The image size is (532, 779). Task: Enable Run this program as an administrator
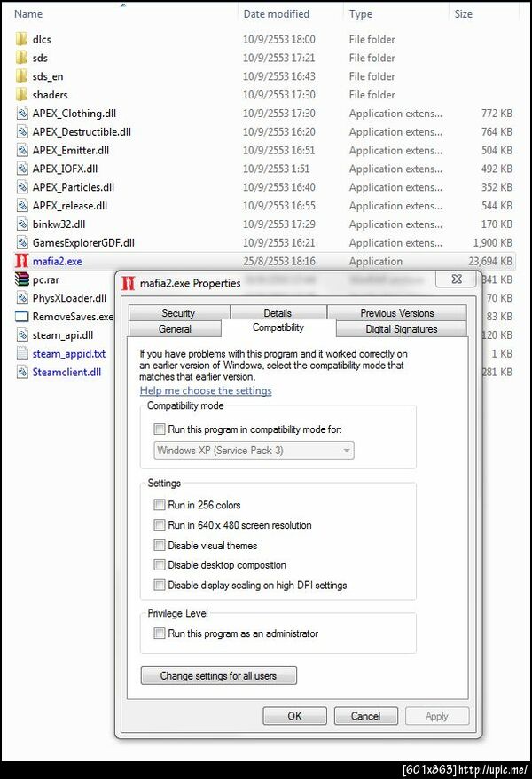(160, 633)
